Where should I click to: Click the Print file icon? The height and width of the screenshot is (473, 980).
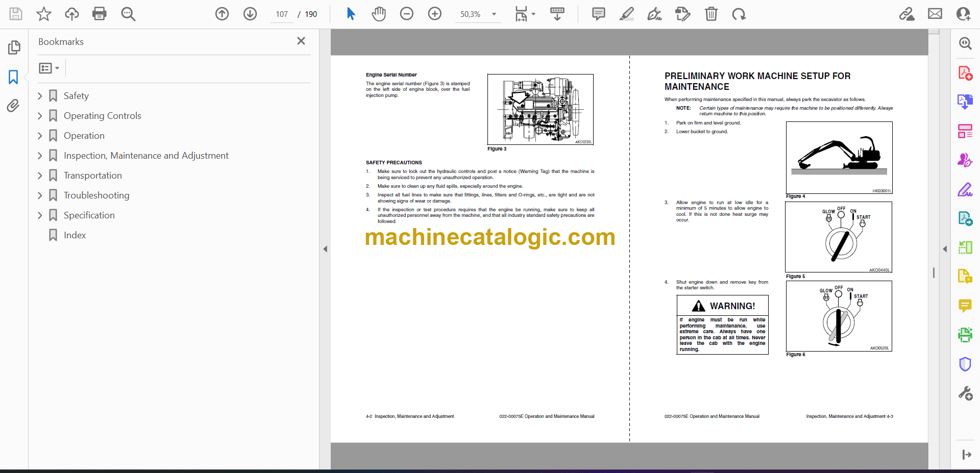[x=99, y=14]
